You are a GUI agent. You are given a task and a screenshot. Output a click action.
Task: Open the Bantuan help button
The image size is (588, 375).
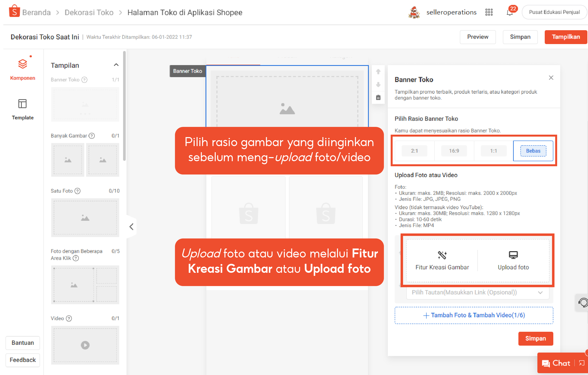[x=23, y=343]
